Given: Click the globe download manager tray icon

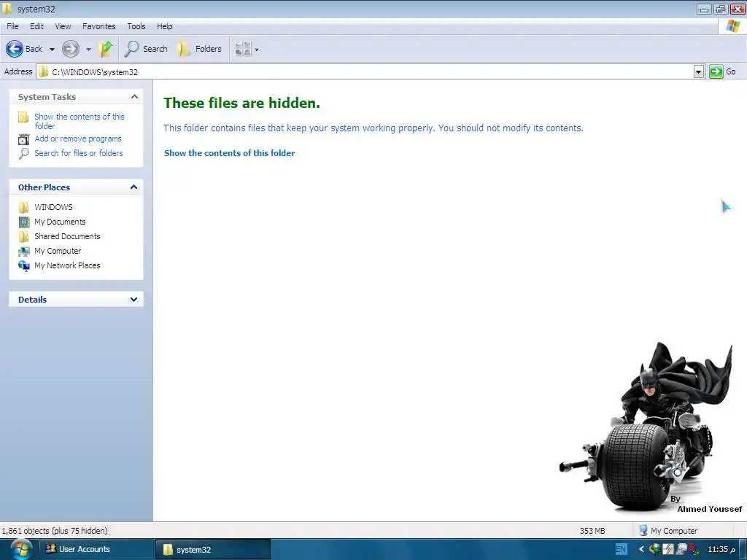Looking at the screenshot, I should (656, 549).
